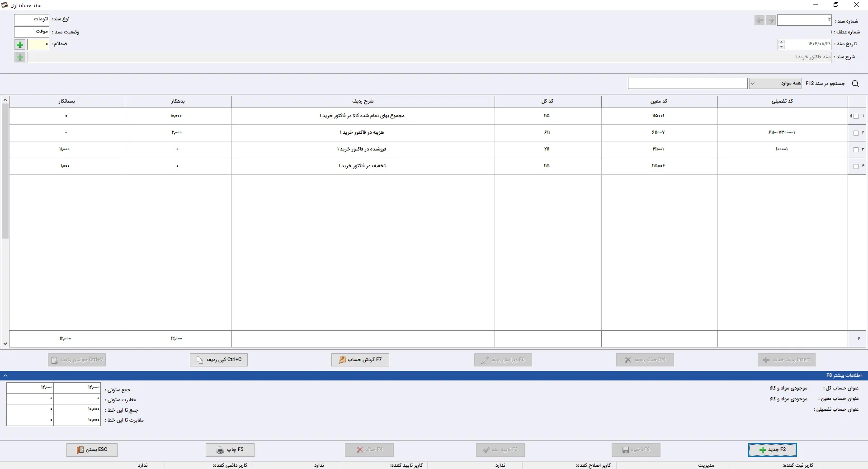The width and height of the screenshot is (868, 469).
Task: Check the checkbox of row 4
Action: (x=856, y=166)
